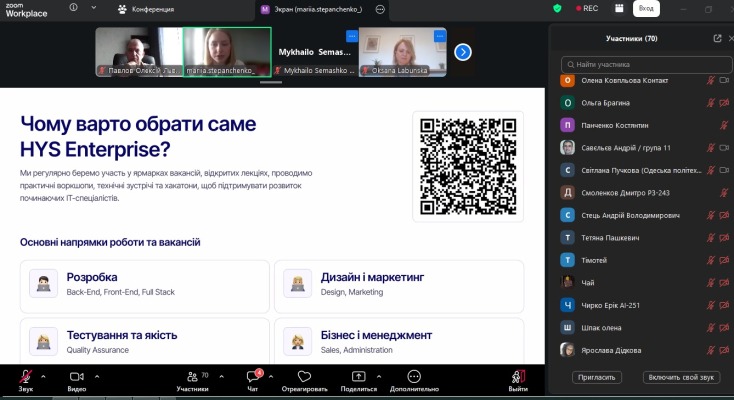Viewport: 734px width, 400px height.
Task: Click the Розробка card on slide
Action: coord(145,286)
